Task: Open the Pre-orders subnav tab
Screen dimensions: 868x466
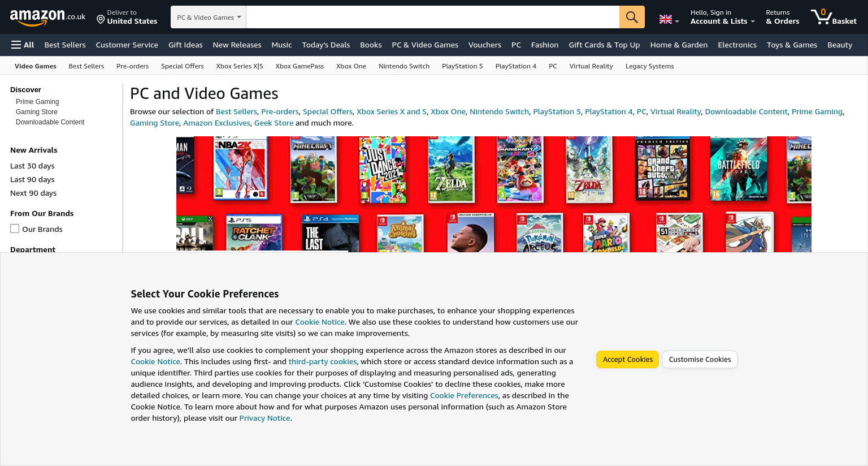Action: click(x=132, y=66)
